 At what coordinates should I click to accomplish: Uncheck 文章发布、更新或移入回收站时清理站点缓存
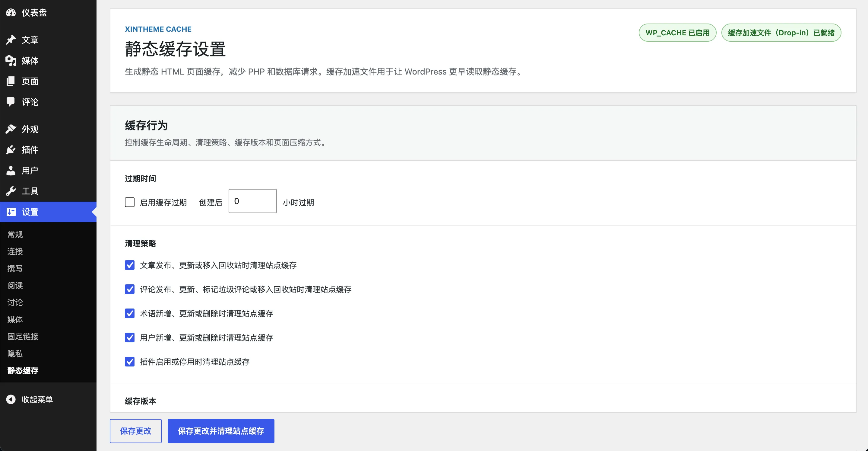130,265
